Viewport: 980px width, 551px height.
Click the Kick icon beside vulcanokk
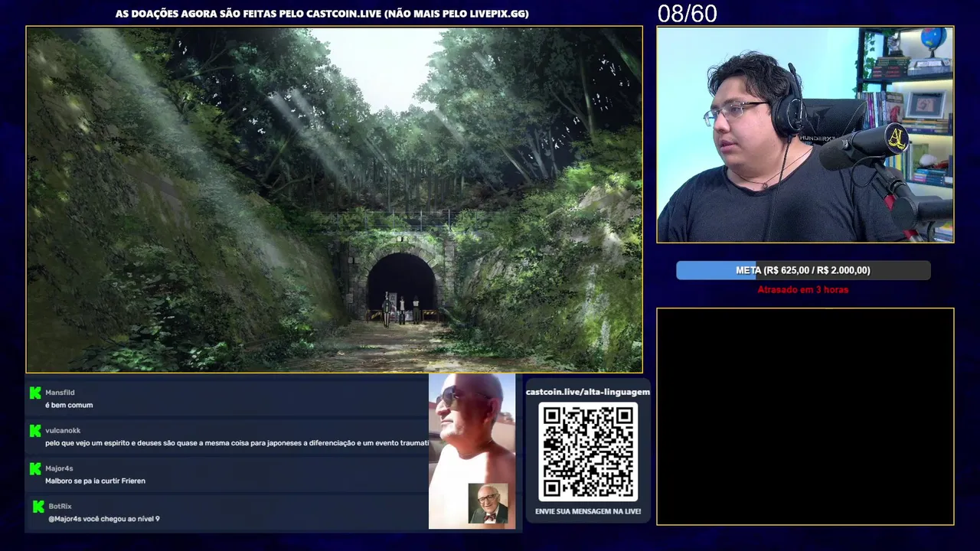coord(35,431)
